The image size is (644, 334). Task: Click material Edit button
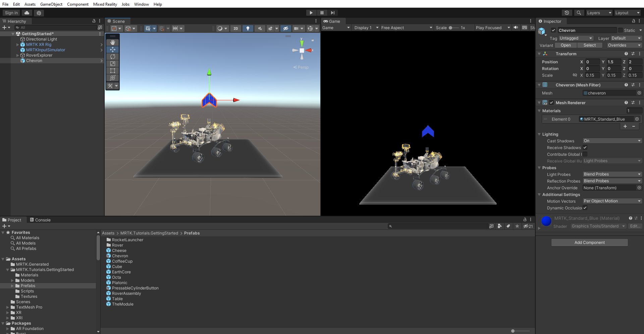click(x=635, y=226)
